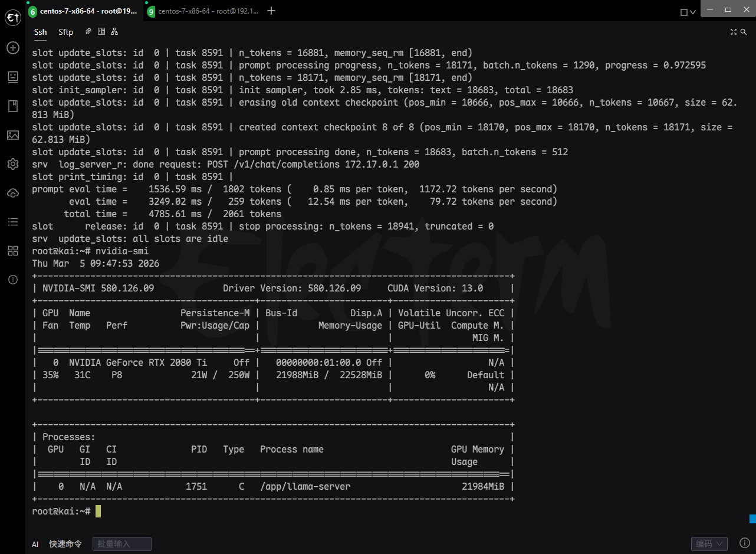Click the Electerm logo at top left
Viewport: 756px width, 554px height.
(x=12, y=18)
